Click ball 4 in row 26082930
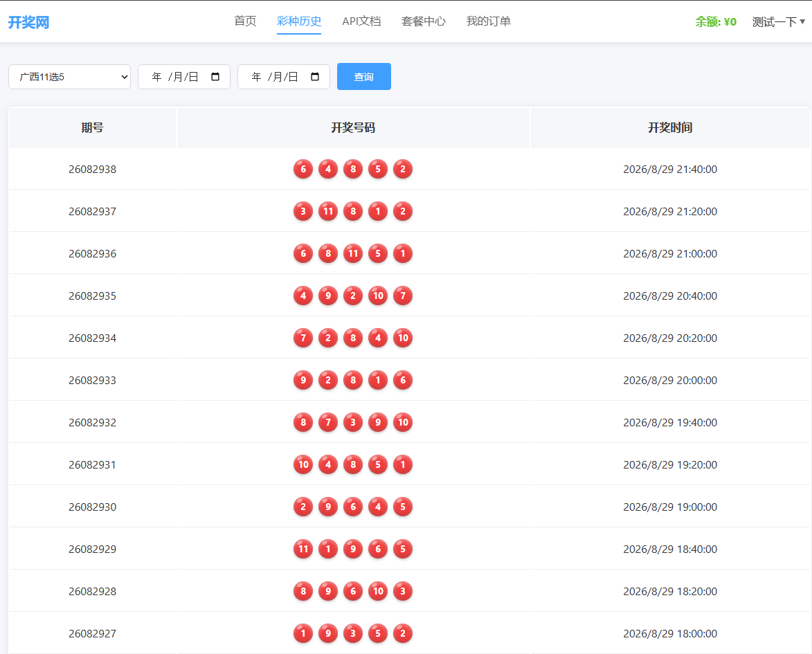This screenshot has height=654, width=812. (378, 507)
